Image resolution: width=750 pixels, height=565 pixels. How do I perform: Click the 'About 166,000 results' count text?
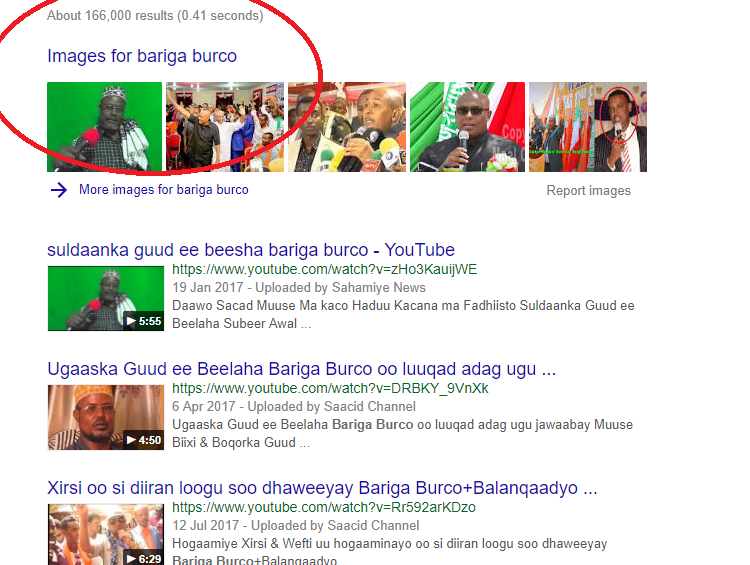click(x=155, y=16)
